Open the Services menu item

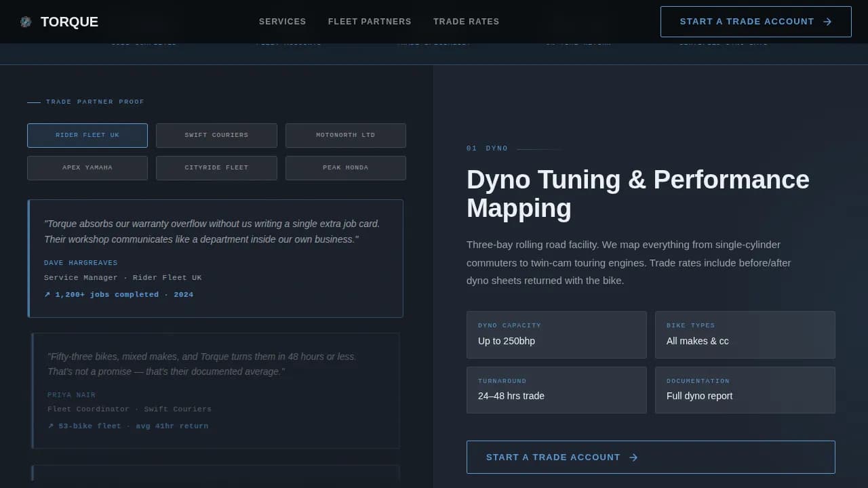pos(282,22)
